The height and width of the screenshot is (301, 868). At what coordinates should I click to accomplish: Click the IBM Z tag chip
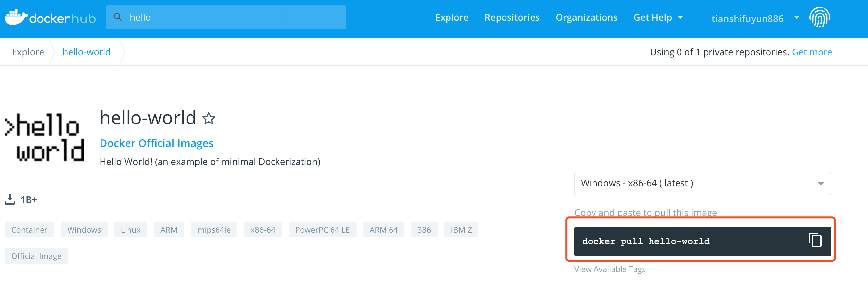click(x=461, y=230)
